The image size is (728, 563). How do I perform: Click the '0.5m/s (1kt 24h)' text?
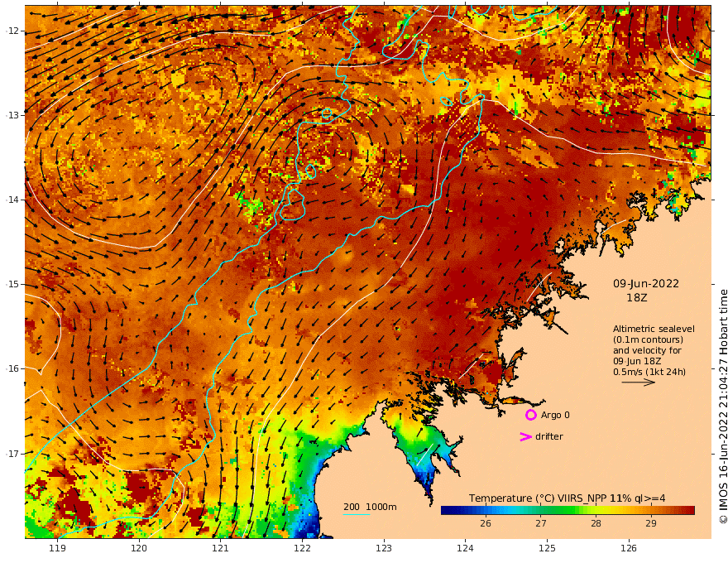point(649,372)
